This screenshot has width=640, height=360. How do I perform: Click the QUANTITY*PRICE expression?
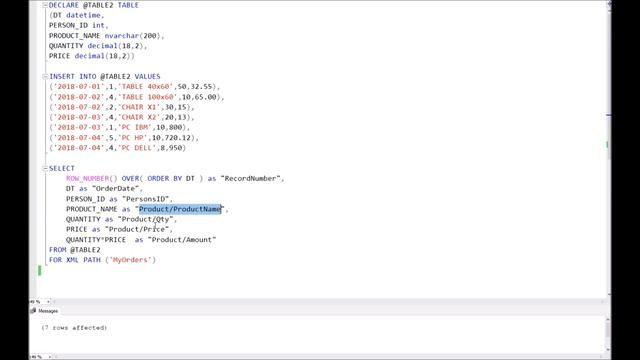coord(96,240)
